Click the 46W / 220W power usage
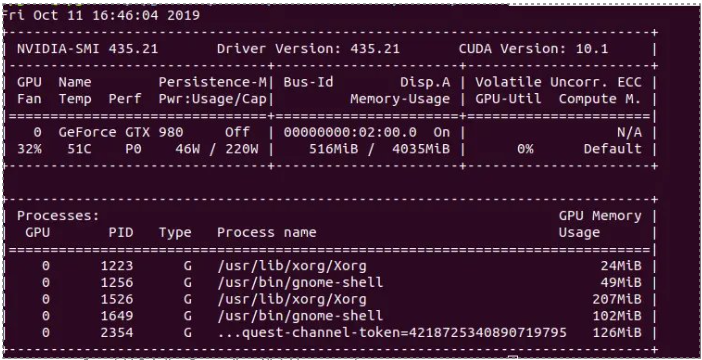This screenshot has width=702, height=360. click(x=217, y=149)
